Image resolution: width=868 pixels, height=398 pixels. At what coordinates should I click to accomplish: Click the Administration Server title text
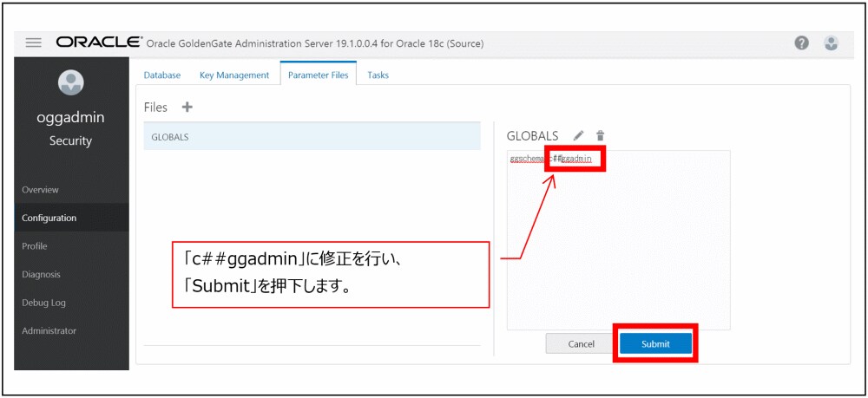tap(315, 43)
